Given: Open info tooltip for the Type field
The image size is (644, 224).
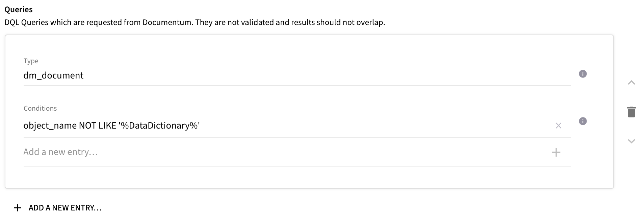Looking at the screenshot, I should pos(583,74).
